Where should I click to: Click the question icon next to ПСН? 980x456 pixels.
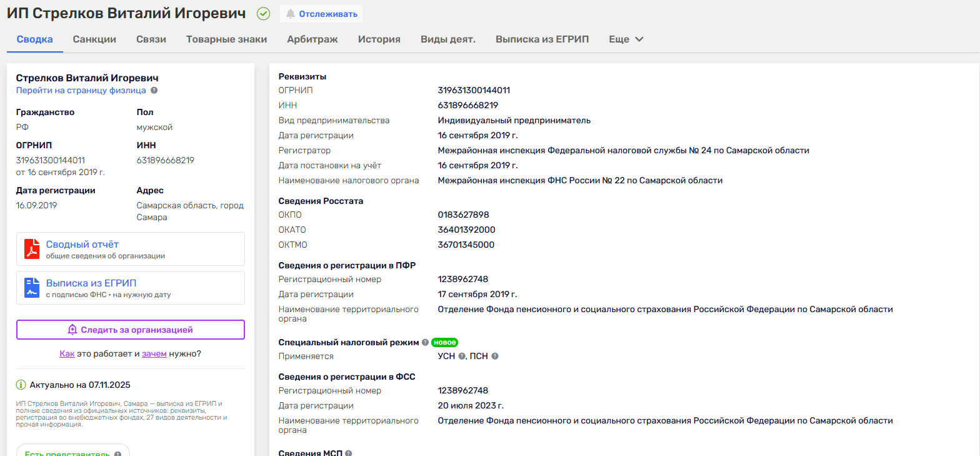click(494, 357)
